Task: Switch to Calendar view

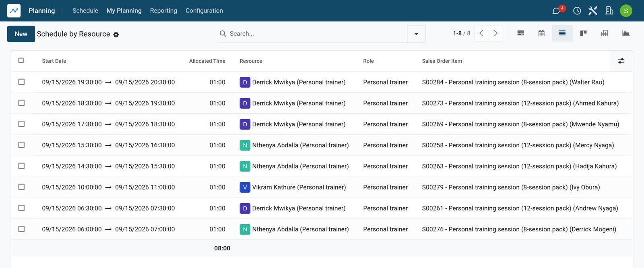Action: (x=541, y=33)
